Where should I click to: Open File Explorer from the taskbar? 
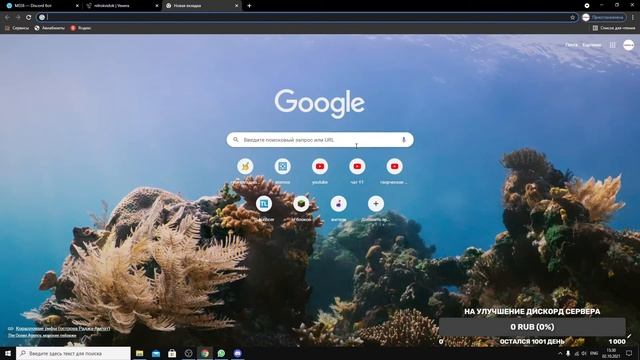coord(140,353)
